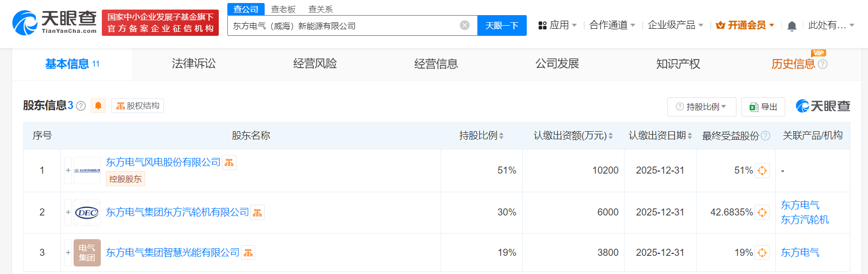
Task: Click the orange alert bell beside shareholder info
Action: tap(98, 106)
